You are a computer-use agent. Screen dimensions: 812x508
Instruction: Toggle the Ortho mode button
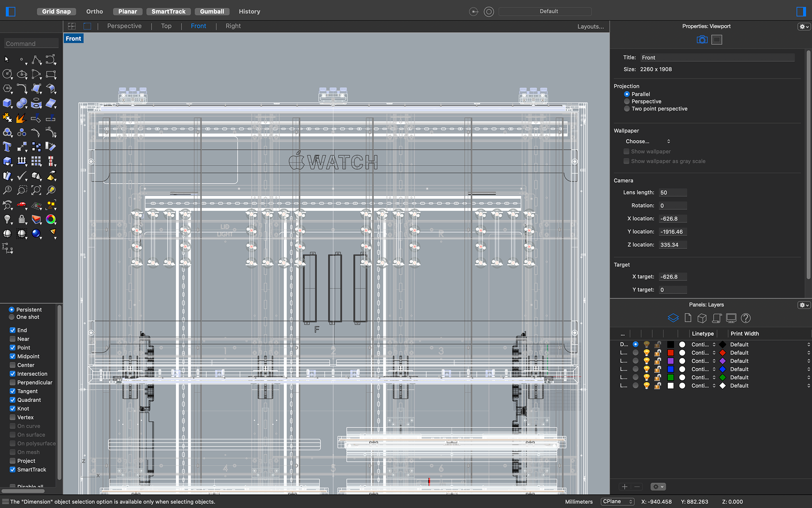coord(94,11)
